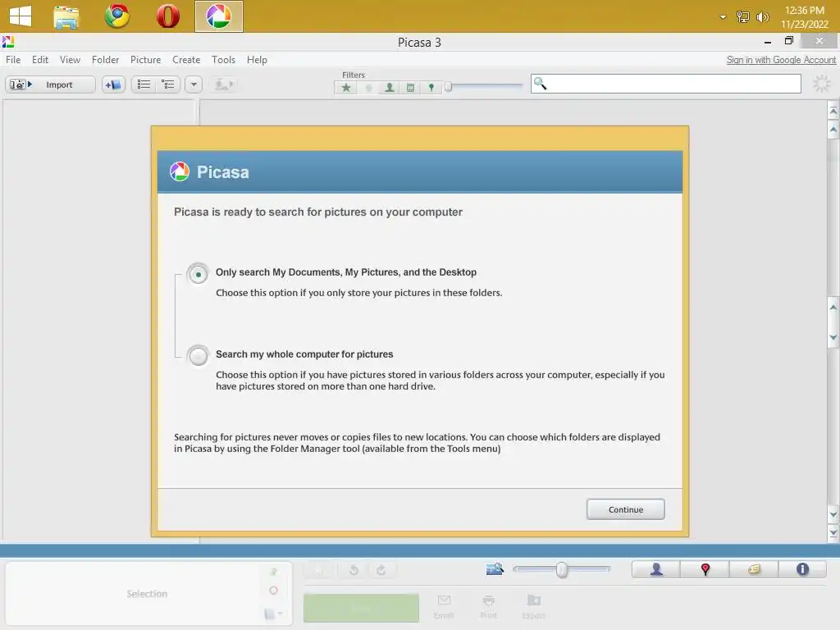Click the create new album icon

click(113, 84)
